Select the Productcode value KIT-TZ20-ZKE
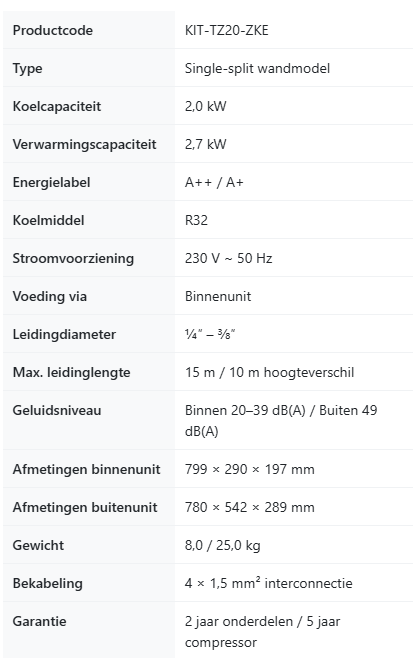This screenshot has height=658, width=417. (x=227, y=30)
